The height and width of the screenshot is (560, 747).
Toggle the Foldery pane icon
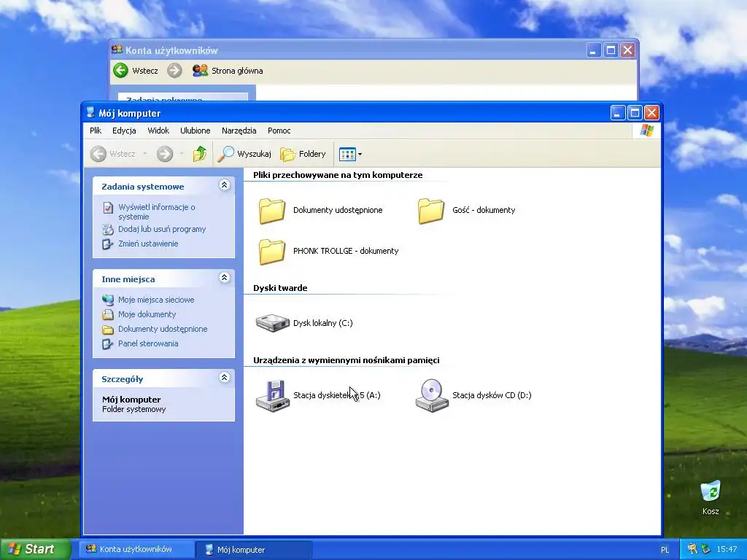287,154
